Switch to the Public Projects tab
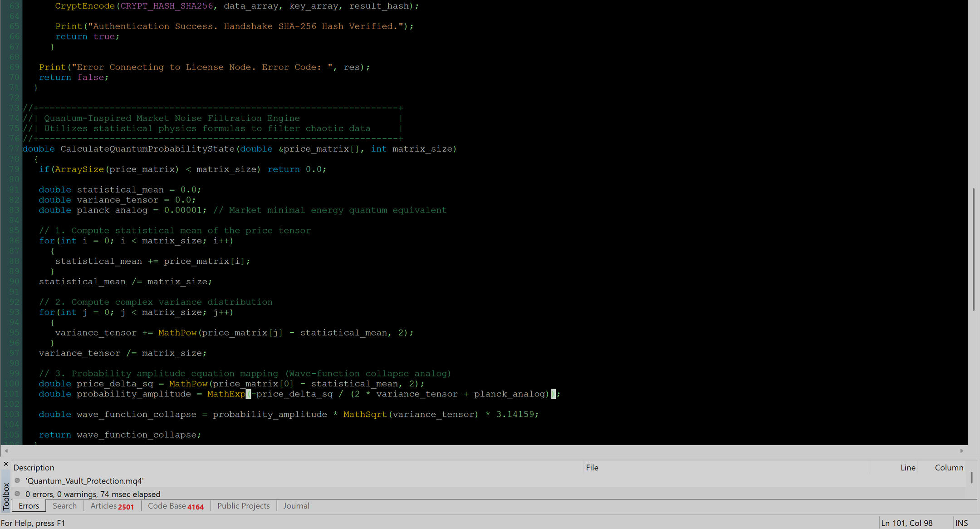The height and width of the screenshot is (529, 980). [243, 506]
